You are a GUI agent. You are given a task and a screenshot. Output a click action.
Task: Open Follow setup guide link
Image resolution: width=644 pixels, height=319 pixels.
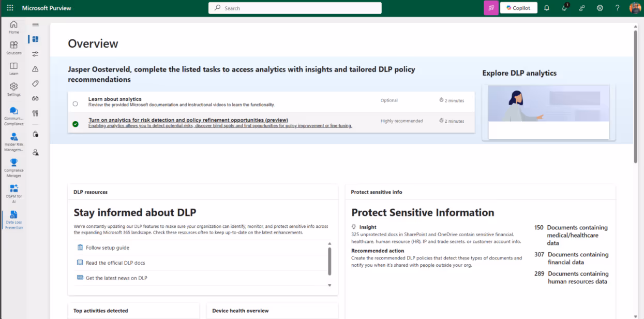coord(108,248)
